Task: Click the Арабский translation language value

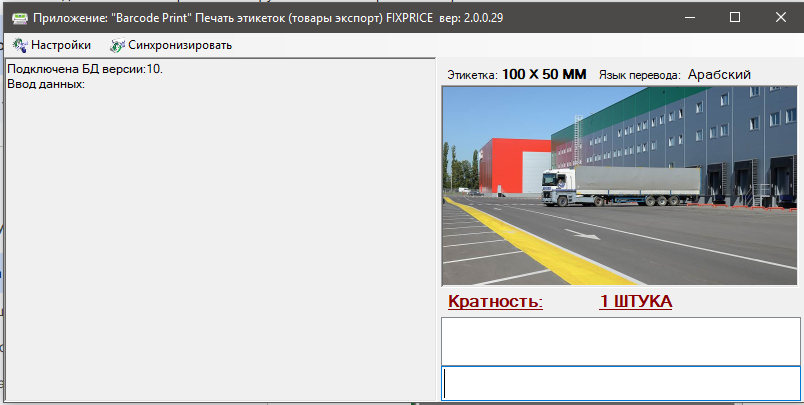Action: click(x=719, y=74)
